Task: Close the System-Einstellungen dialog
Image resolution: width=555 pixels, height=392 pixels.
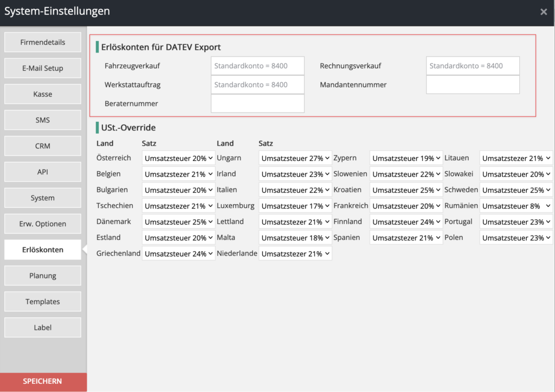Action: pyautogui.click(x=544, y=11)
